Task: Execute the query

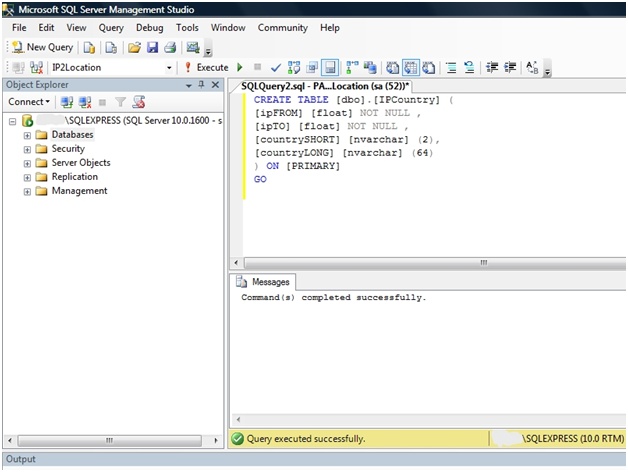Action: tap(207, 67)
